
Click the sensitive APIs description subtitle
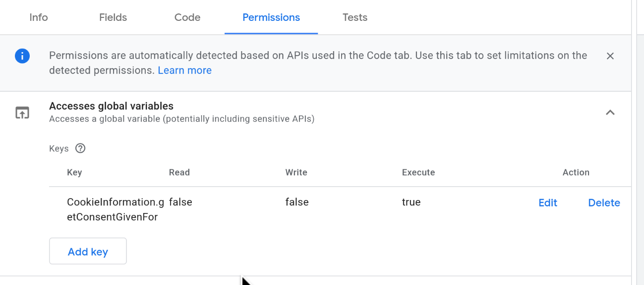[x=181, y=119]
